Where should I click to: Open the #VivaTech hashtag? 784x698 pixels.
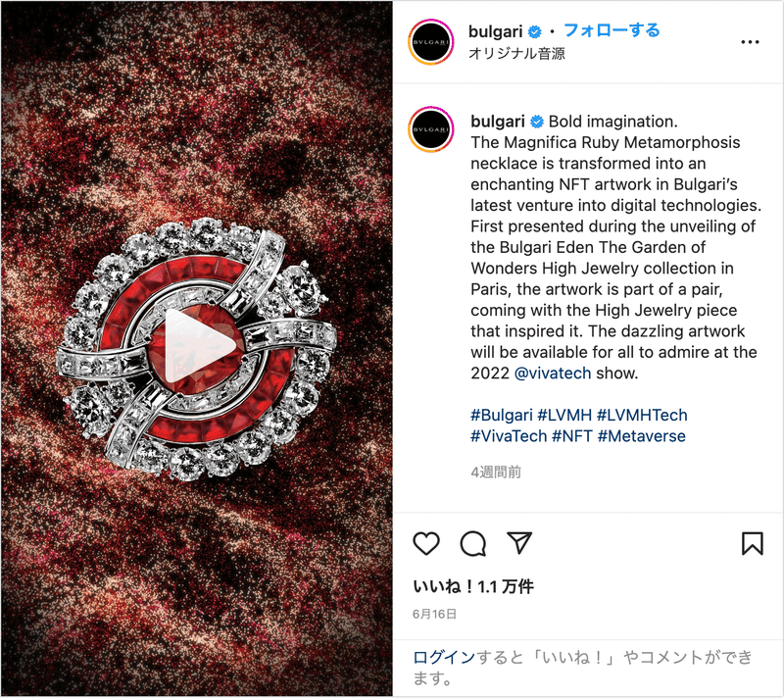tap(509, 436)
